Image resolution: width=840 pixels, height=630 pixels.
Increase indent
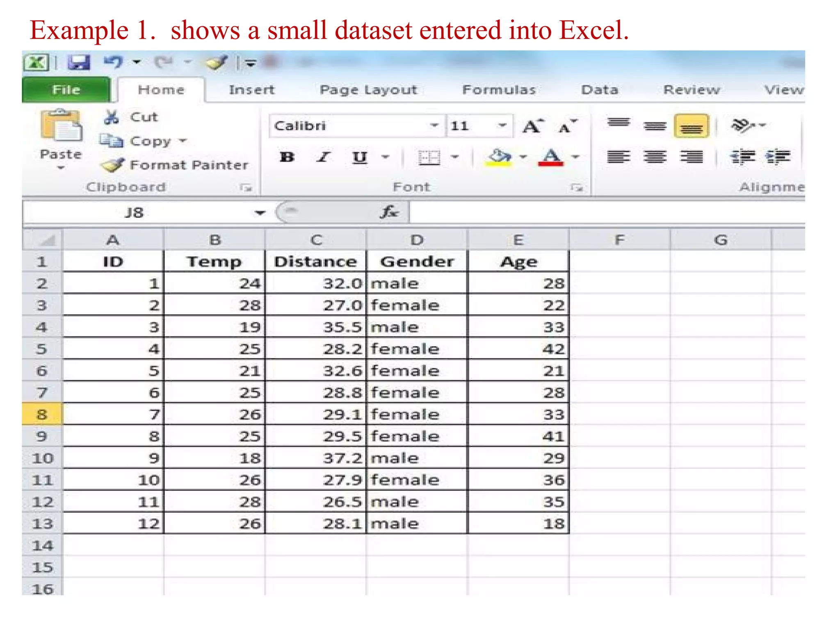pos(778,157)
